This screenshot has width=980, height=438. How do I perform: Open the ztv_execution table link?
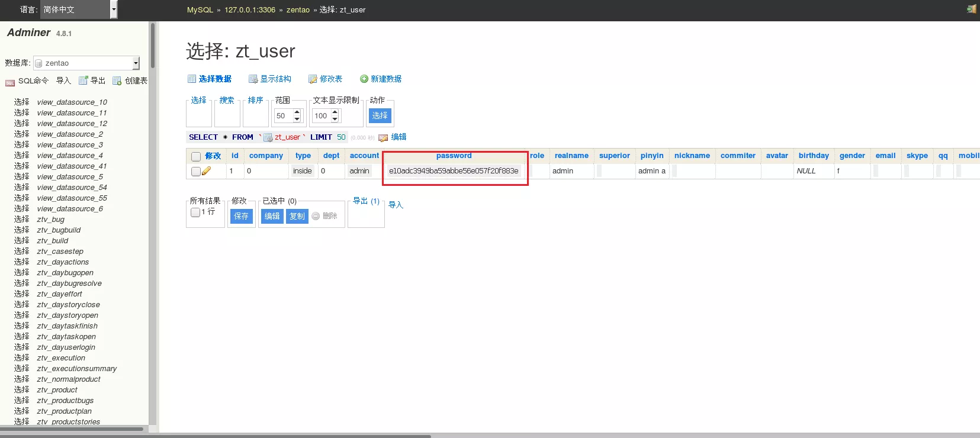point(61,358)
